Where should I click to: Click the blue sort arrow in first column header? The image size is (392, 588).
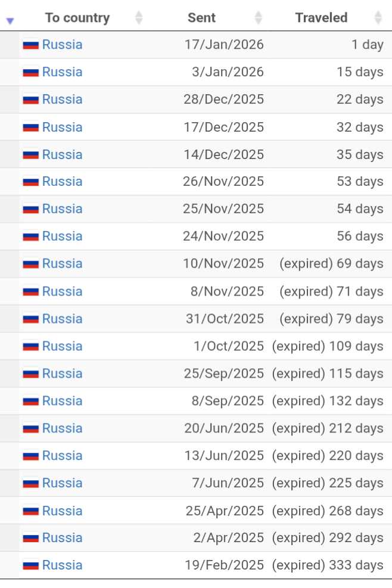10,21
